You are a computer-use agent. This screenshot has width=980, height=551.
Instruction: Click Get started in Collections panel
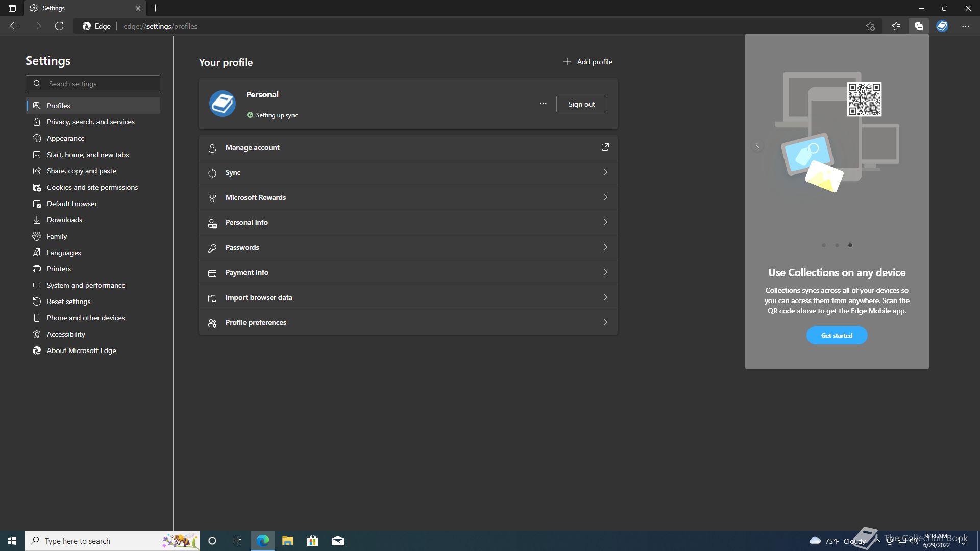tap(837, 335)
